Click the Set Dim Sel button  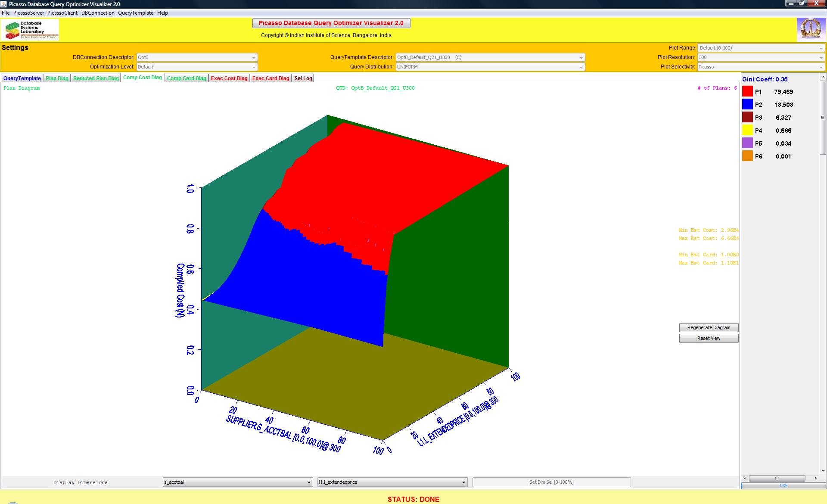click(x=551, y=482)
